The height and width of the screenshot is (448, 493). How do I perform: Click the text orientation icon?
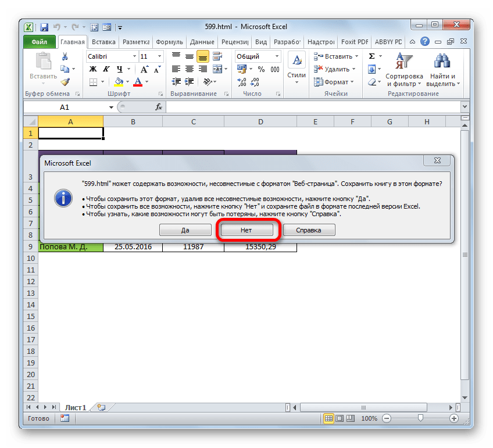(x=208, y=82)
